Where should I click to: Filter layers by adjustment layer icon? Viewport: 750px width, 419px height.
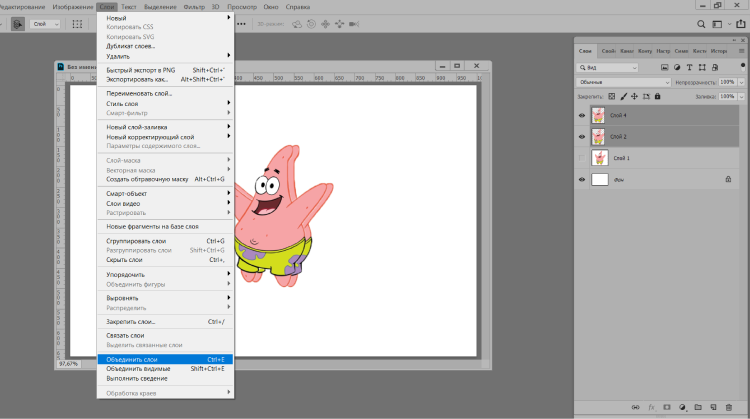pyautogui.click(x=677, y=67)
